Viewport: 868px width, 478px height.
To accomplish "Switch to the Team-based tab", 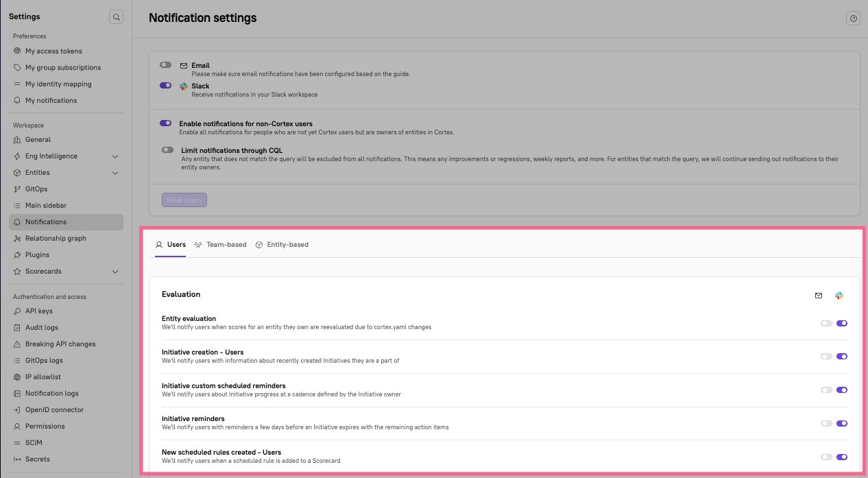I will (x=220, y=245).
